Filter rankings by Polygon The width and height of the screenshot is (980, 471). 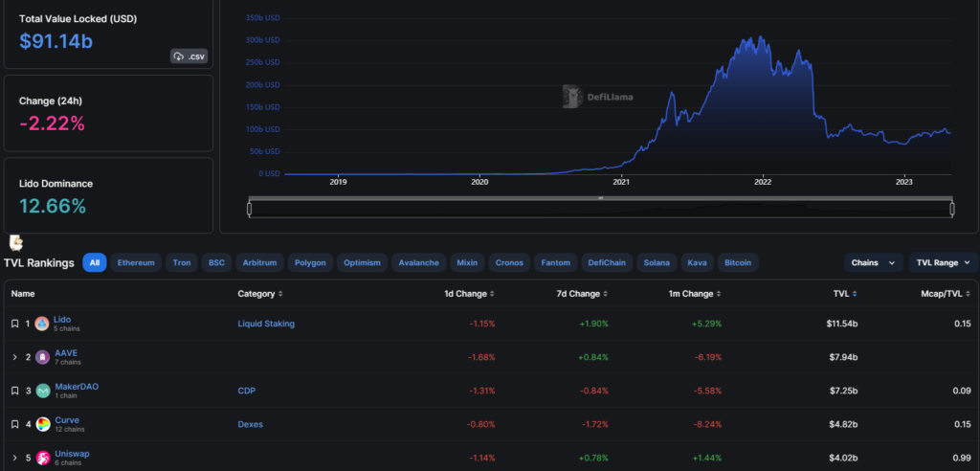pyautogui.click(x=311, y=262)
